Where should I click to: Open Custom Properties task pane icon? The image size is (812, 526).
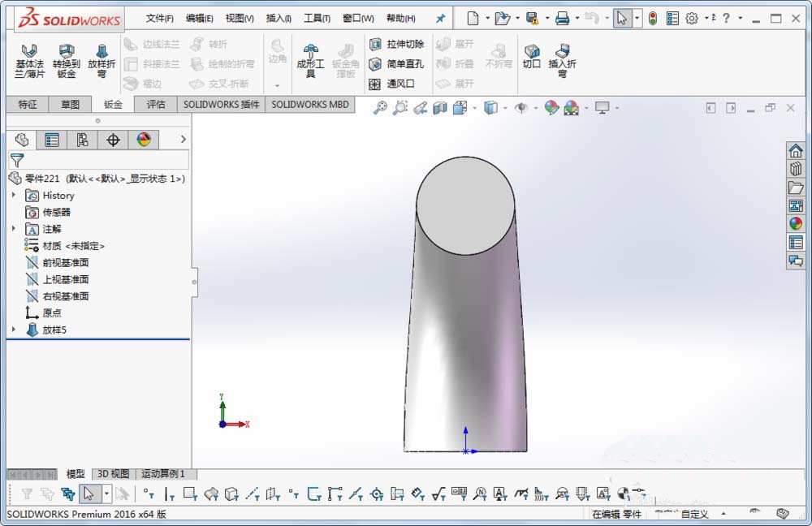click(796, 242)
